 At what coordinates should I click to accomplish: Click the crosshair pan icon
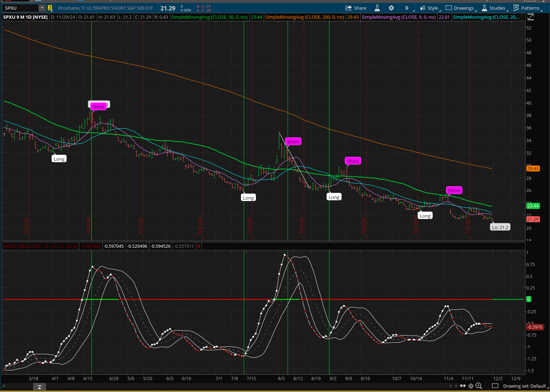click(471, 386)
